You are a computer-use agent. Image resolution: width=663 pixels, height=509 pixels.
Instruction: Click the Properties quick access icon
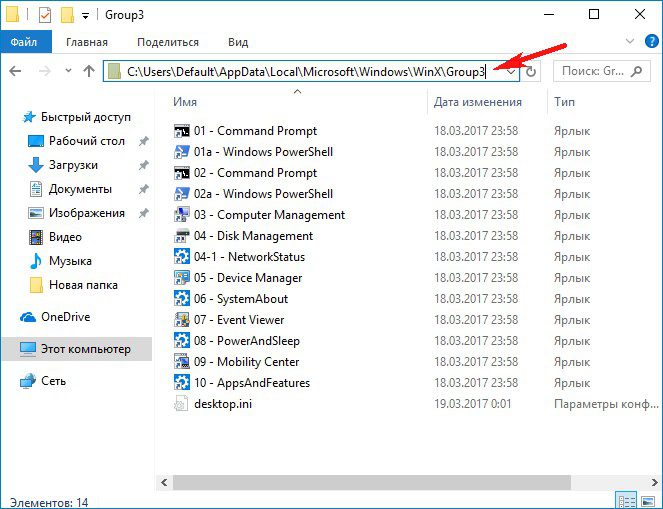[x=45, y=15]
